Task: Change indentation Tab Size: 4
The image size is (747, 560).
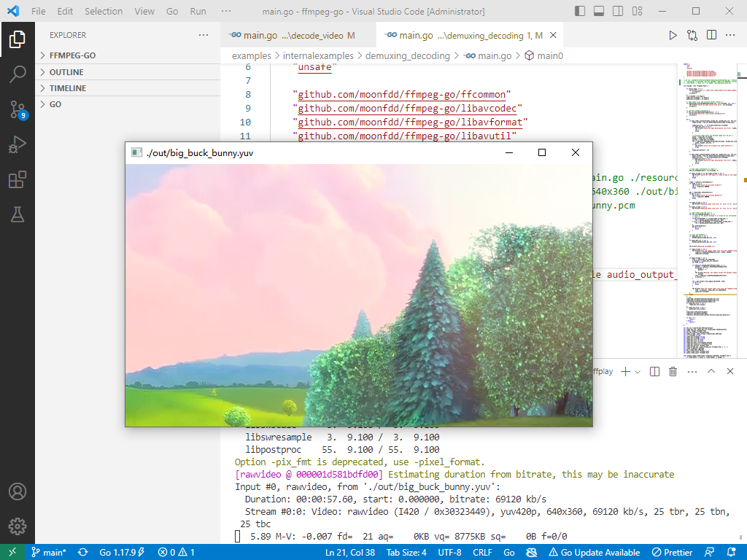Action: pos(406,553)
